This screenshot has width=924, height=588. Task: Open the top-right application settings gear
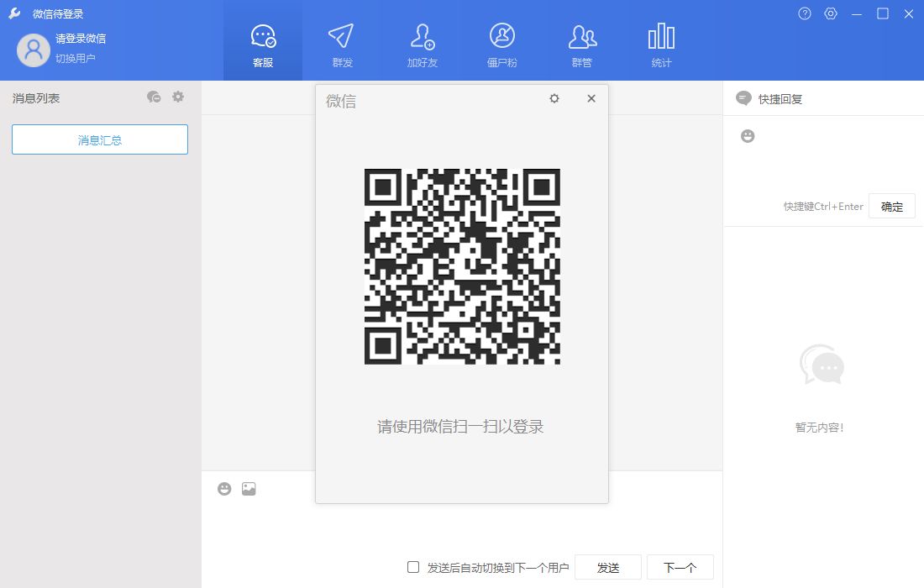[x=830, y=13]
